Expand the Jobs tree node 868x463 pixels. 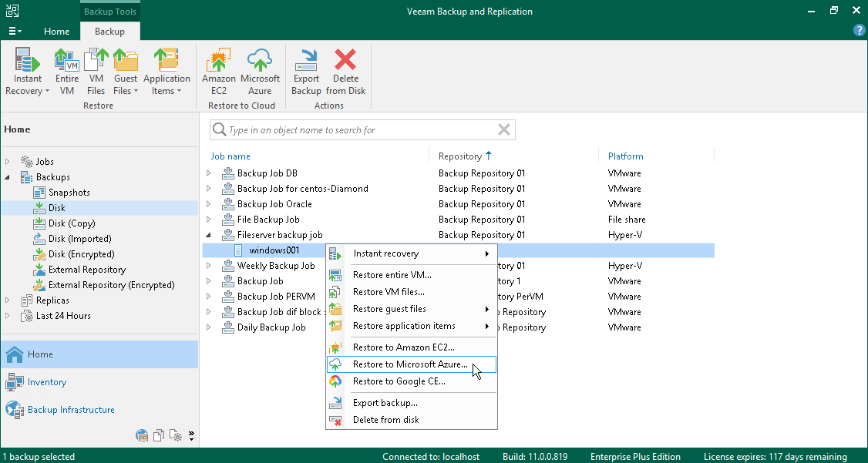tap(8, 162)
